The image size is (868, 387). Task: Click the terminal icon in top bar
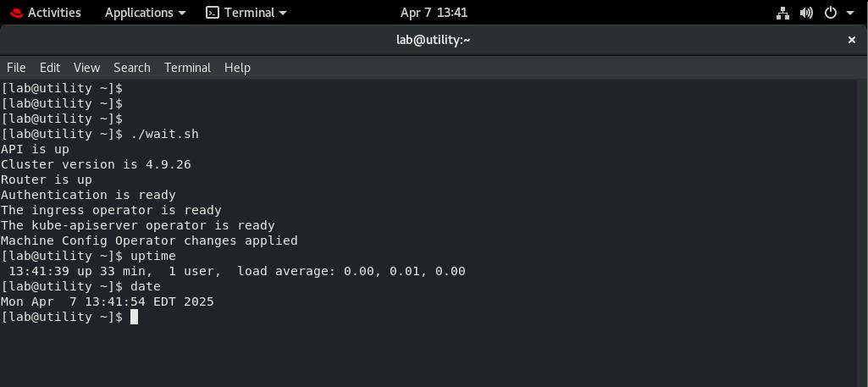[x=213, y=13]
